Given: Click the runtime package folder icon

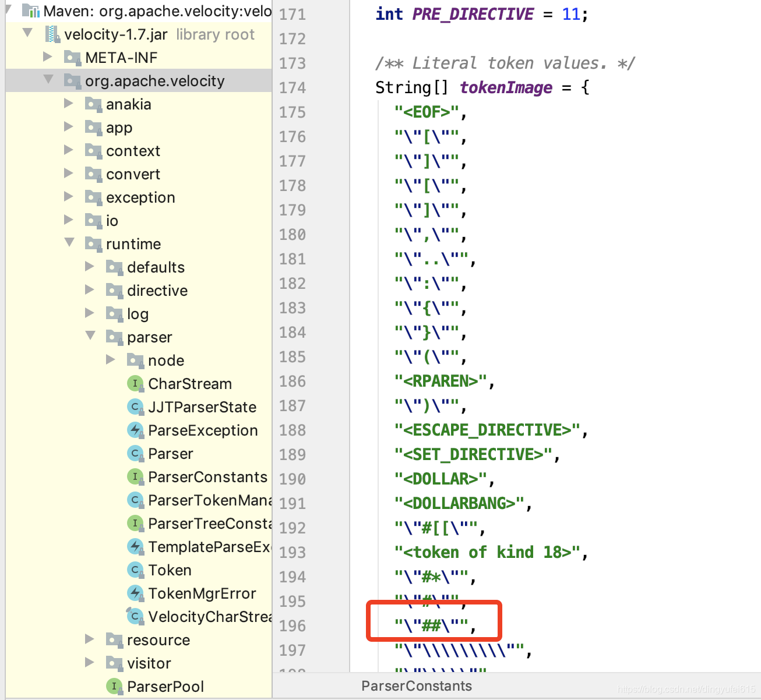Looking at the screenshot, I should point(93,244).
